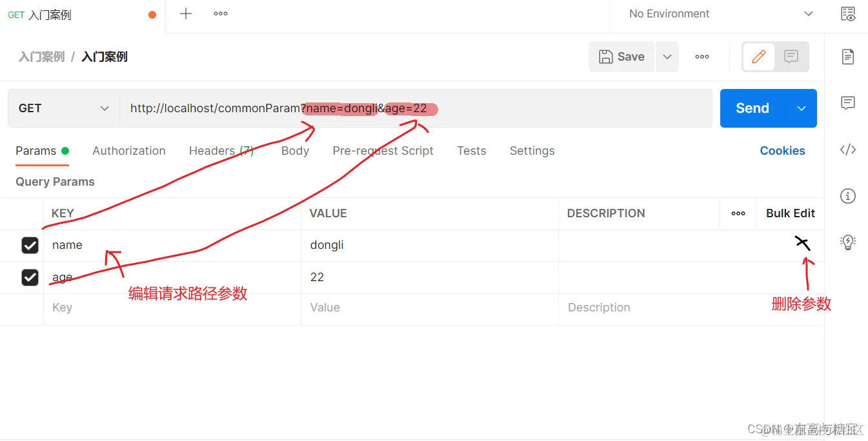
Task: Expand the Save options arrow
Action: [667, 57]
